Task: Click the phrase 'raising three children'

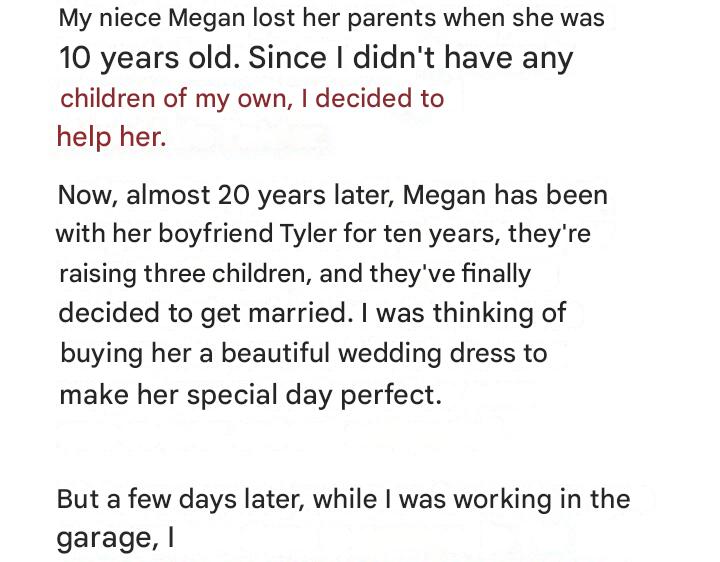Action: (x=186, y=274)
